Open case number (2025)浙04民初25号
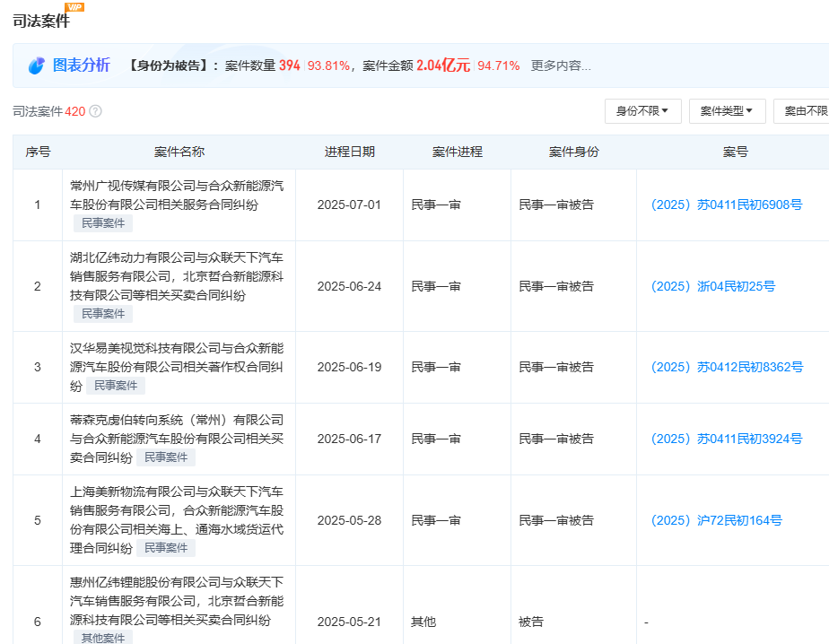The width and height of the screenshot is (829, 644). (x=712, y=286)
